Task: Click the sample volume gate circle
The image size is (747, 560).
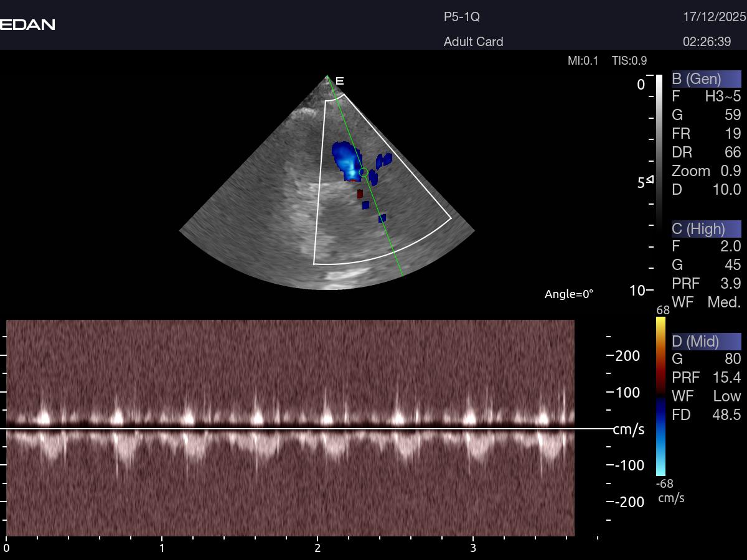Action: pos(363,172)
